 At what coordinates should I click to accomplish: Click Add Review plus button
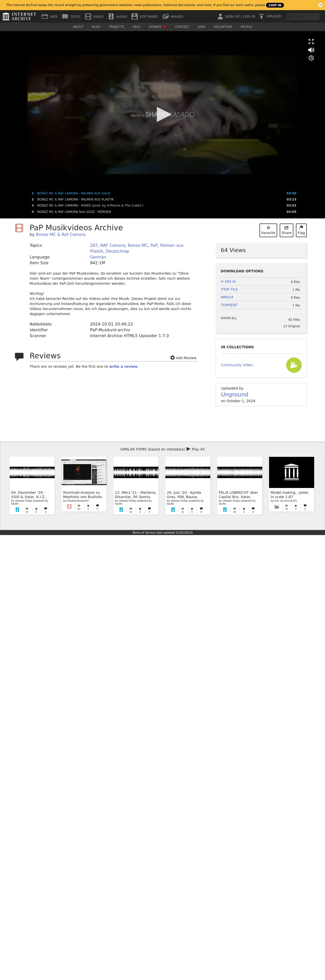[183, 358]
